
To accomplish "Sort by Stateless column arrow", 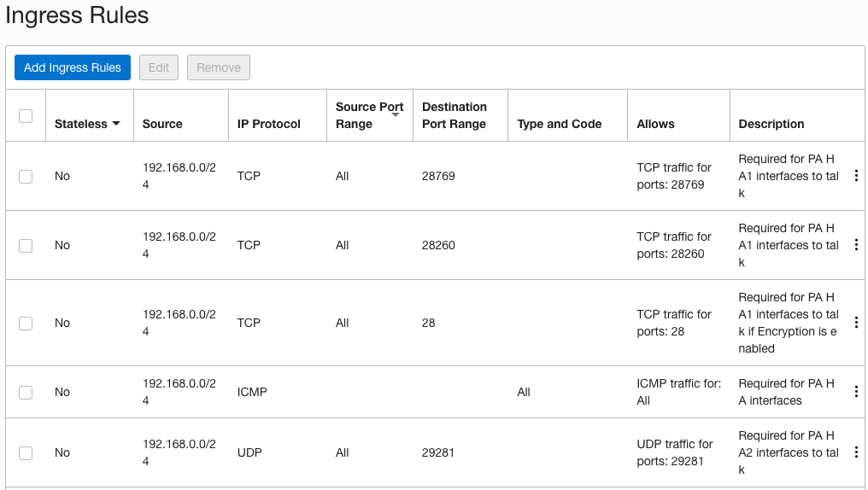I will click(x=116, y=124).
